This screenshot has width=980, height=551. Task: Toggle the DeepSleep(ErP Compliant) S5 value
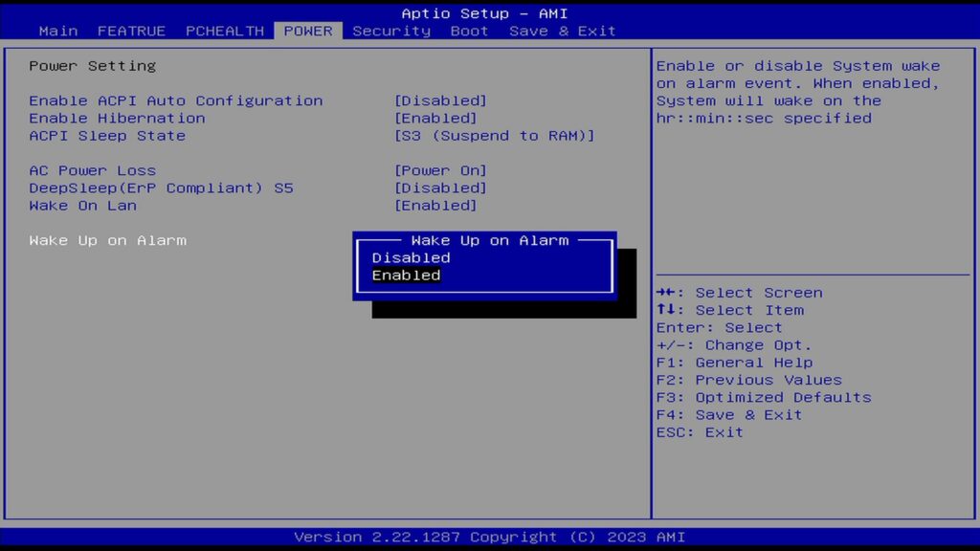point(440,188)
